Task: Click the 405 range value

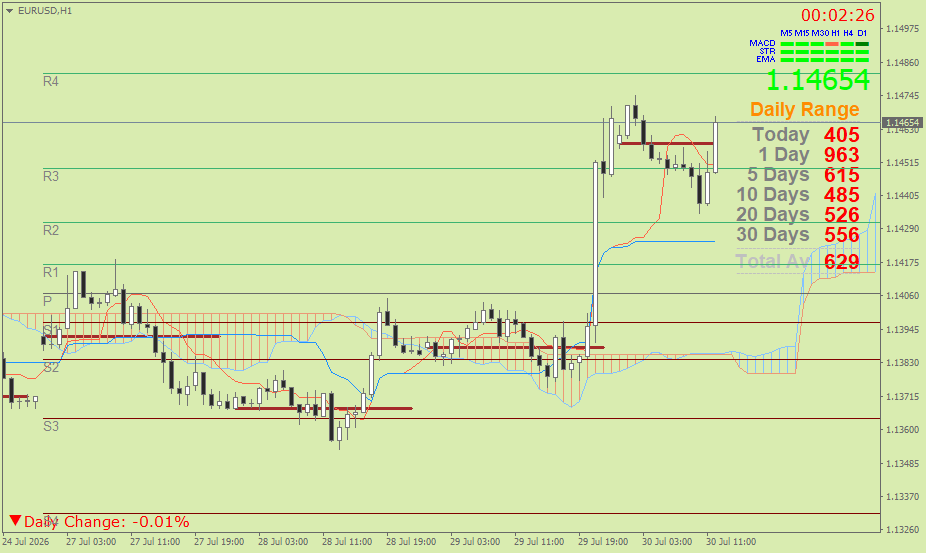Action: pyautogui.click(x=842, y=135)
